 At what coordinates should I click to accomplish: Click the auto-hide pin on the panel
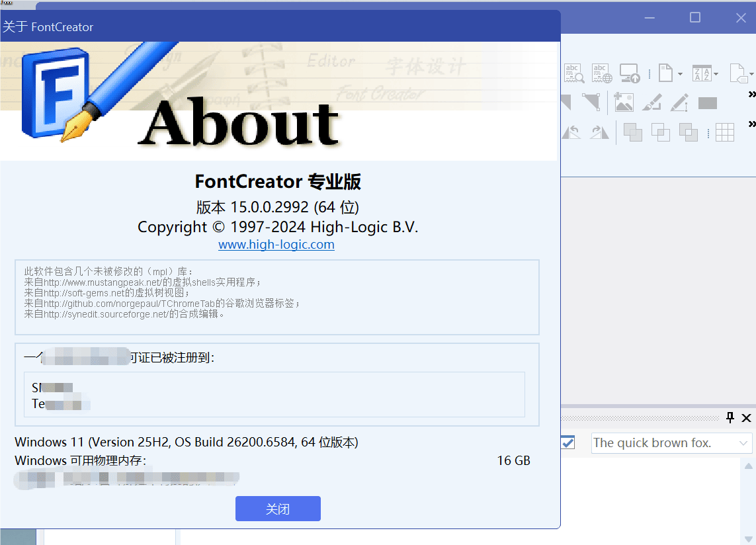(x=730, y=418)
